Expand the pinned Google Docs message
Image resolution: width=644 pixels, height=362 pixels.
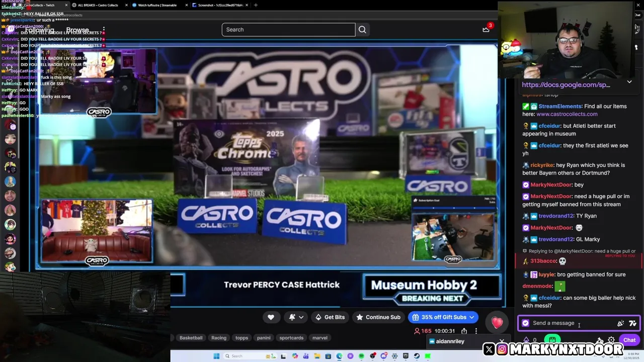[629, 82]
